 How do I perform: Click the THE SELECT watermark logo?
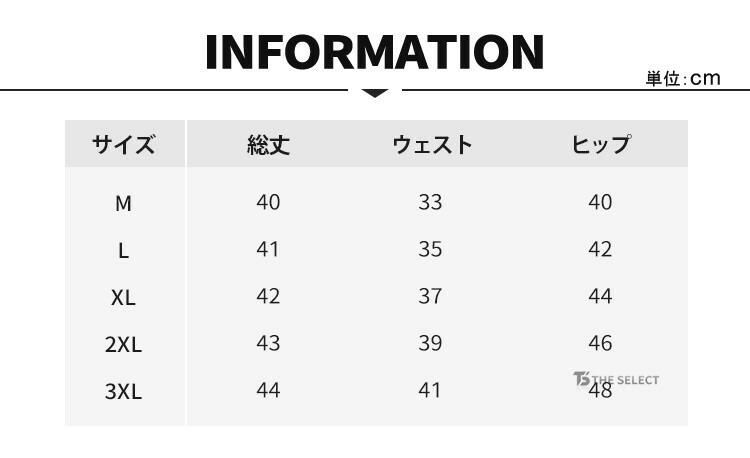pyautogui.click(x=616, y=379)
